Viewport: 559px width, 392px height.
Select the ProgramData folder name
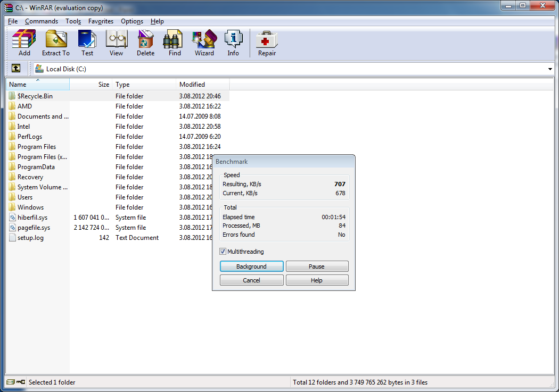[36, 167]
